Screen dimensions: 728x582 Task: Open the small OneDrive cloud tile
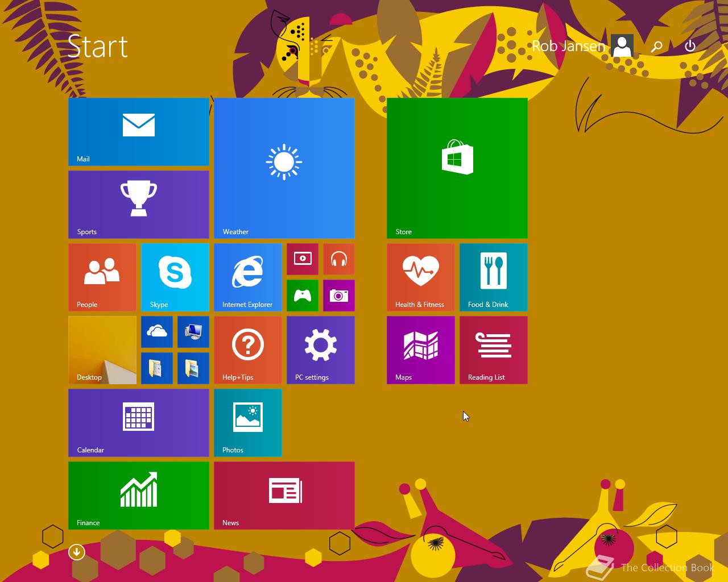[157, 332]
